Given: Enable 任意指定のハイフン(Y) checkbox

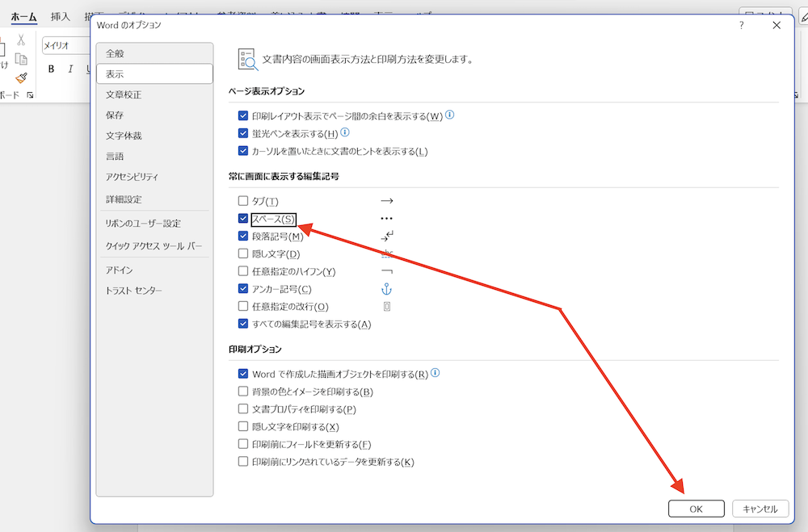Looking at the screenshot, I should (x=243, y=271).
